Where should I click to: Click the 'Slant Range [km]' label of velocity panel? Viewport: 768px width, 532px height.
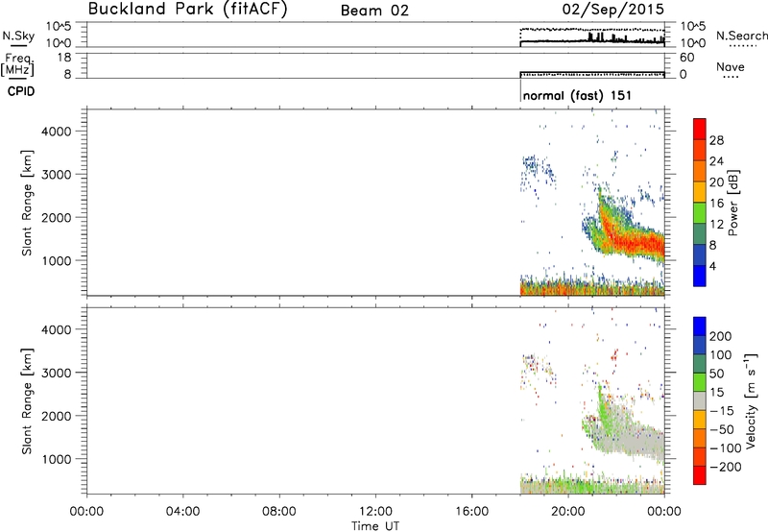(27, 401)
